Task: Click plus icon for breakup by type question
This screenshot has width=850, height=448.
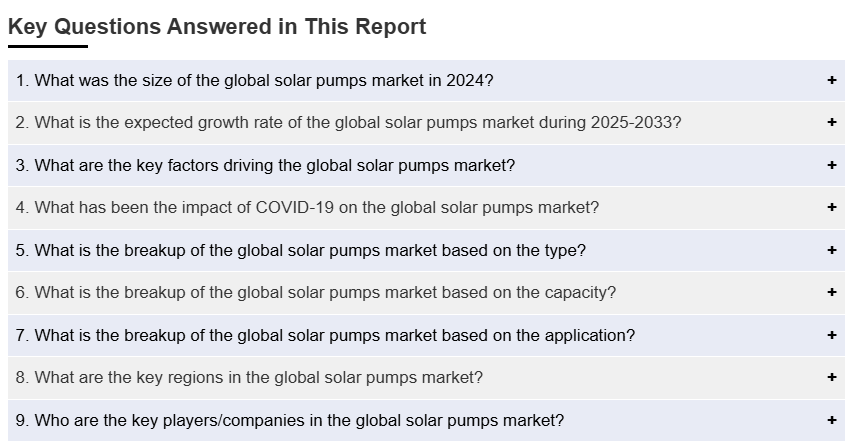Action: click(x=831, y=250)
